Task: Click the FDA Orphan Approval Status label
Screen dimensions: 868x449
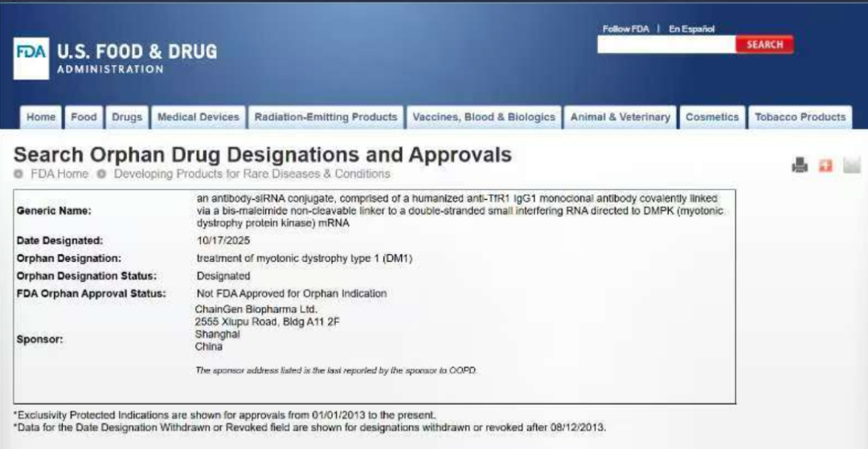Action: point(92,294)
